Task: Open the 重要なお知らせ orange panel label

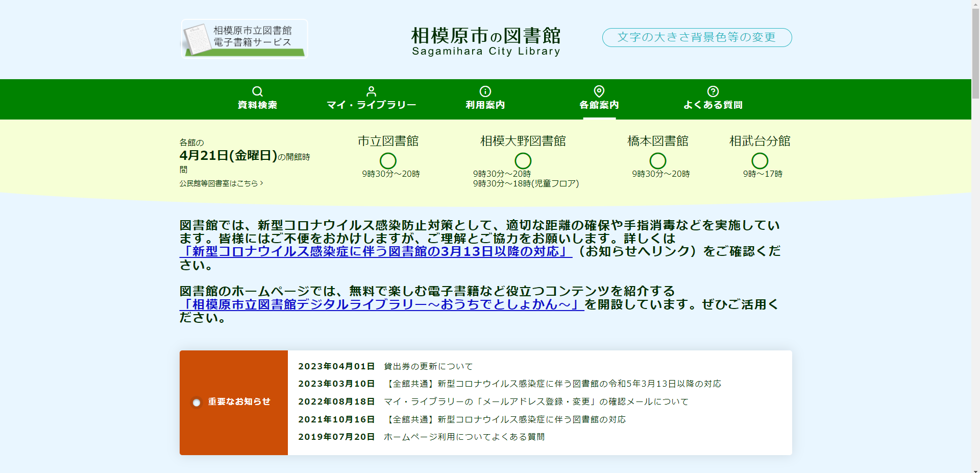Action: click(239, 401)
